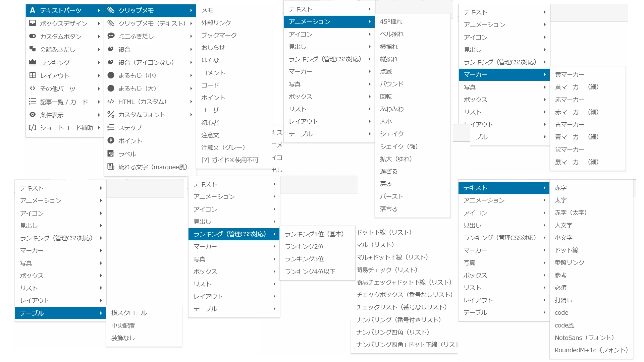Click the list icon beside 記事一覧 / カード
Screen dimensions: 644x362
(33, 102)
